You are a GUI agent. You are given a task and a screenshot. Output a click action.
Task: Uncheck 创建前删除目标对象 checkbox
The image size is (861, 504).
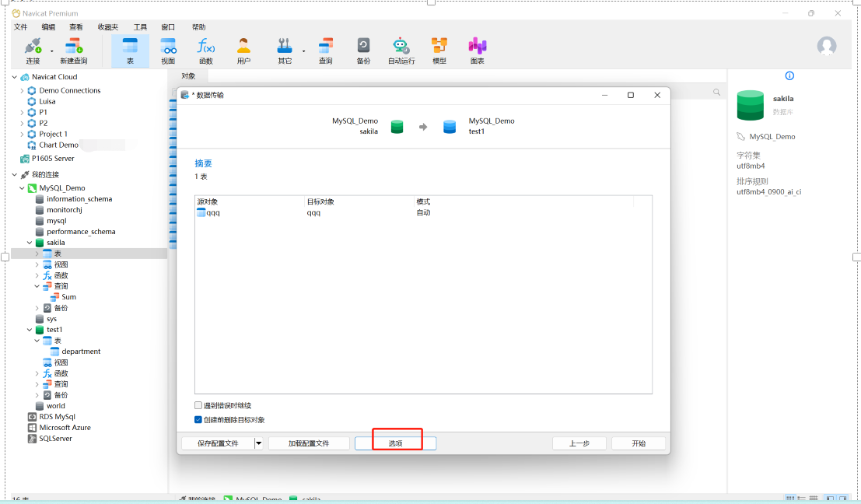point(198,420)
